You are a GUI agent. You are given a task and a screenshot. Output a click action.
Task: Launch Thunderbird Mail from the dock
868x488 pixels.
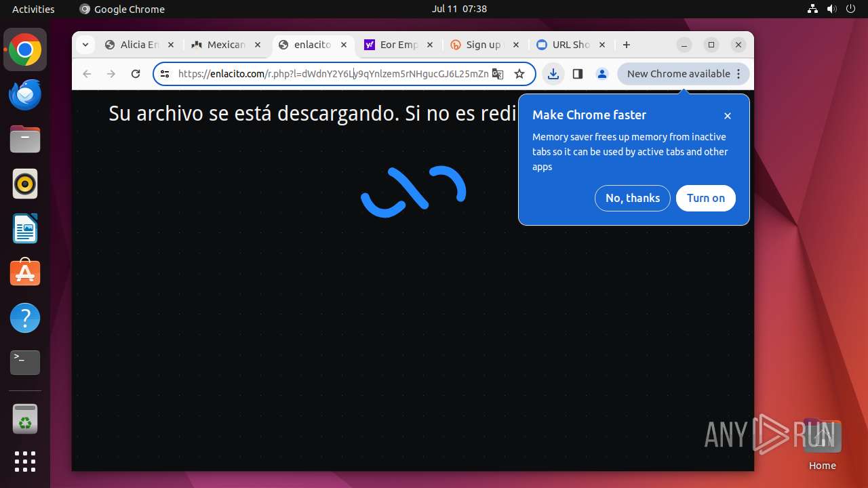(x=25, y=95)
